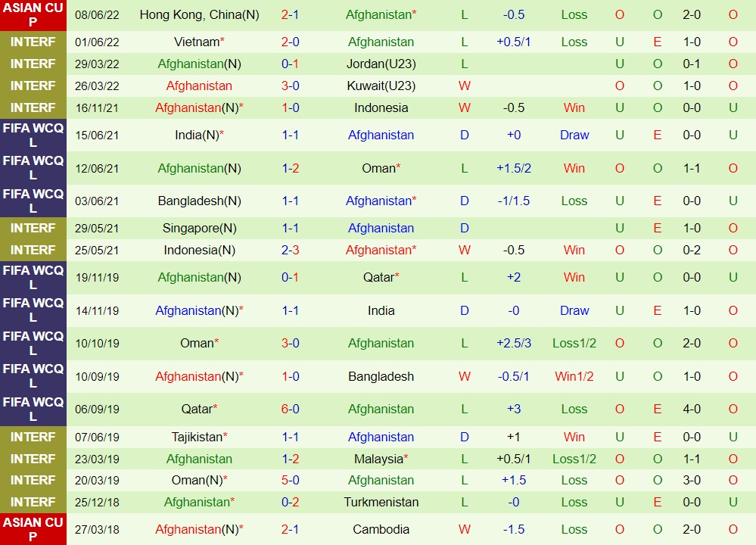Click Afghanistan in the Kuwait(U23) row
This screenshot has width=756, height=545.
199,86
